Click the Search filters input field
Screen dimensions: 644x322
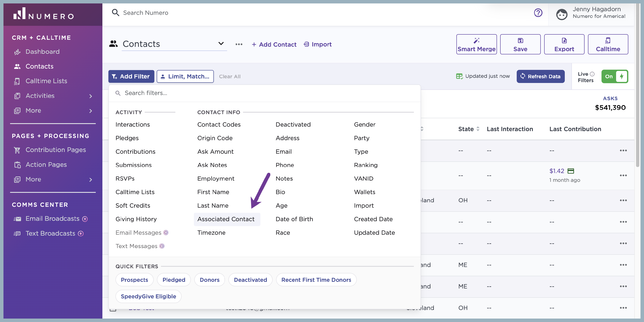point(264,93)
